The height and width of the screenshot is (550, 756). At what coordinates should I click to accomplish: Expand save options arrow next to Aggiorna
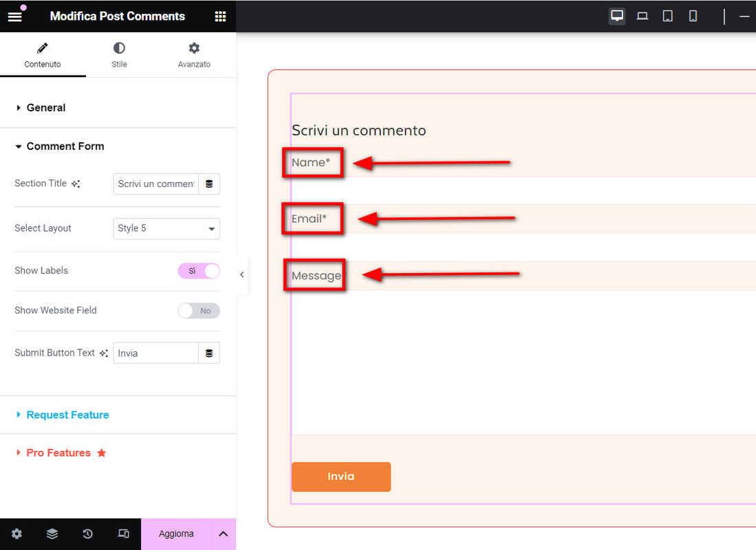click(x=224, y=534)
